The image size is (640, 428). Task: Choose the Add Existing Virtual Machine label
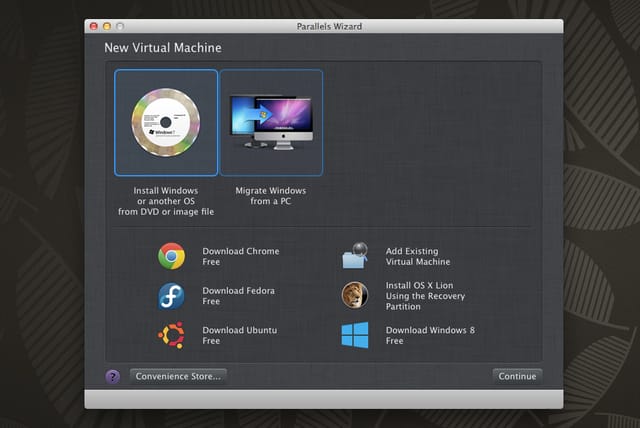[418, 256]
